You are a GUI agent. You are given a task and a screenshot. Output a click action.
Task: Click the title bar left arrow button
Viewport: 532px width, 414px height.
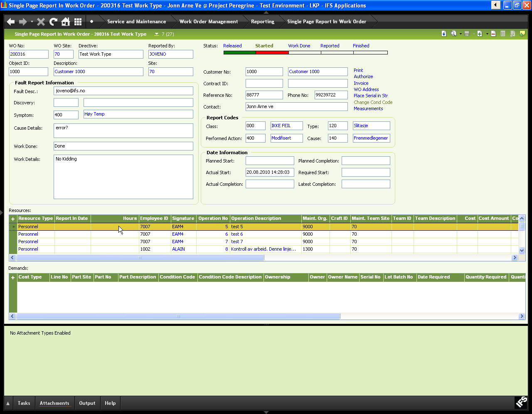(496, 5)
